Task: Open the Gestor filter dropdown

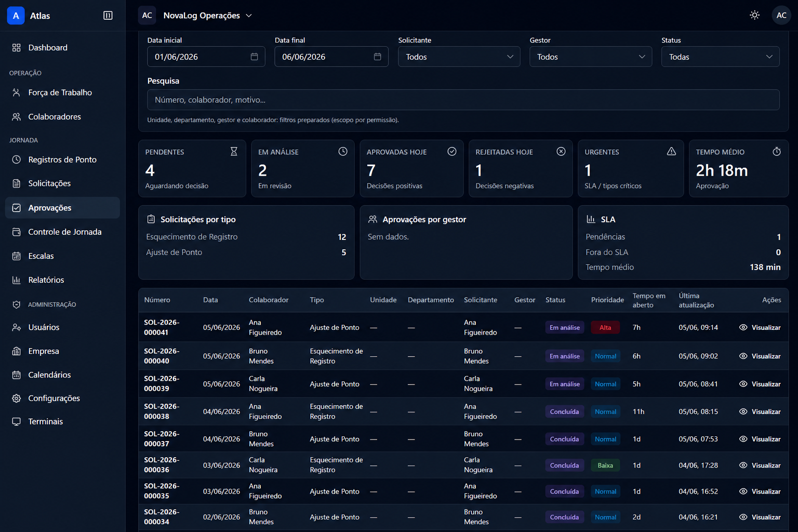Action: (x=591, y=57)
